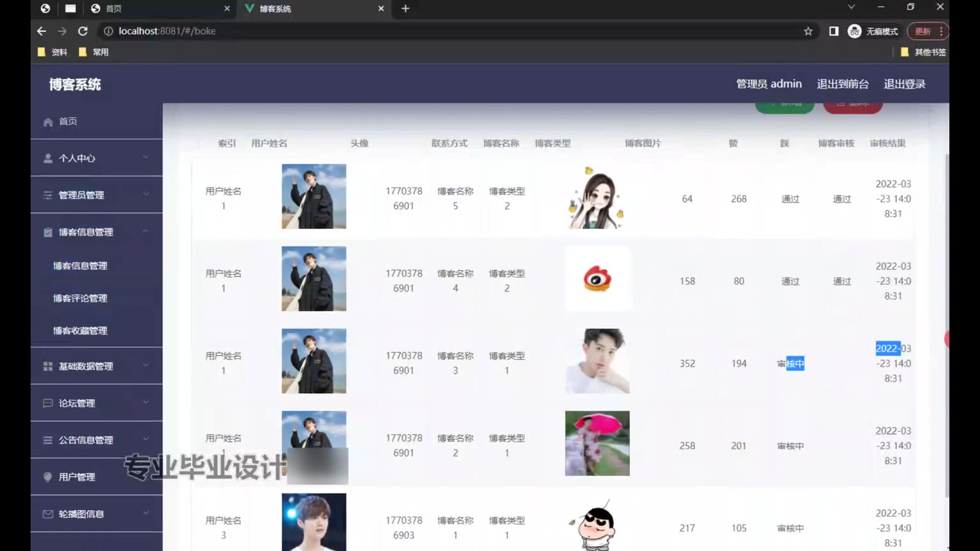Open the 博客评论管理 submenu item
The height and width of the screenshot is (551, 980).
point(80,298)
